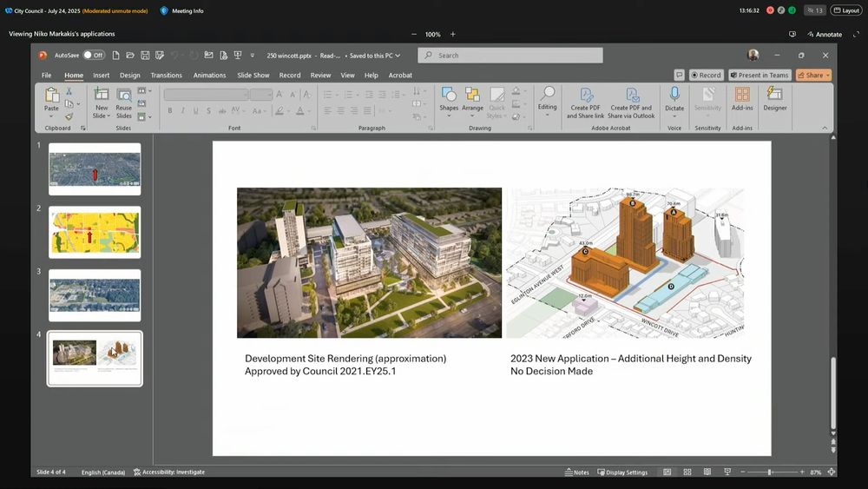The height and width of the screenshot is (489, 868).
Task: Select slide 1 thumbnail
Action: (95, 169)
